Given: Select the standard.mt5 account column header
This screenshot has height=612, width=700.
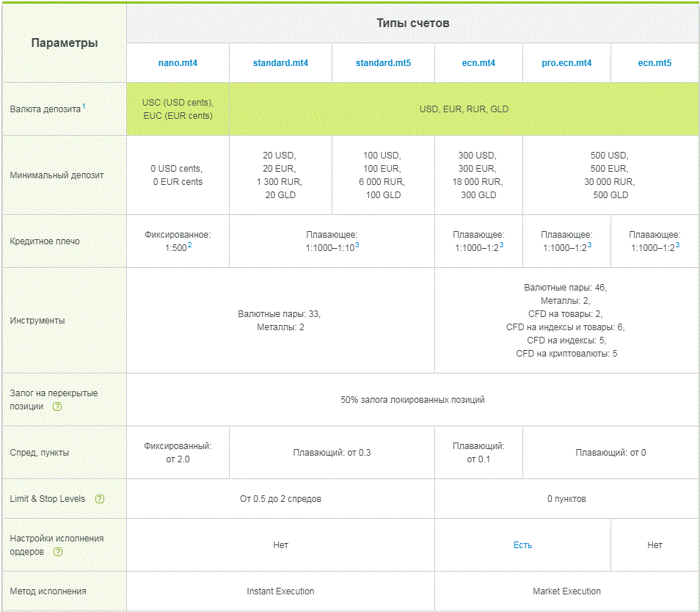Looking at the screenshot, I should pos(383,63).
